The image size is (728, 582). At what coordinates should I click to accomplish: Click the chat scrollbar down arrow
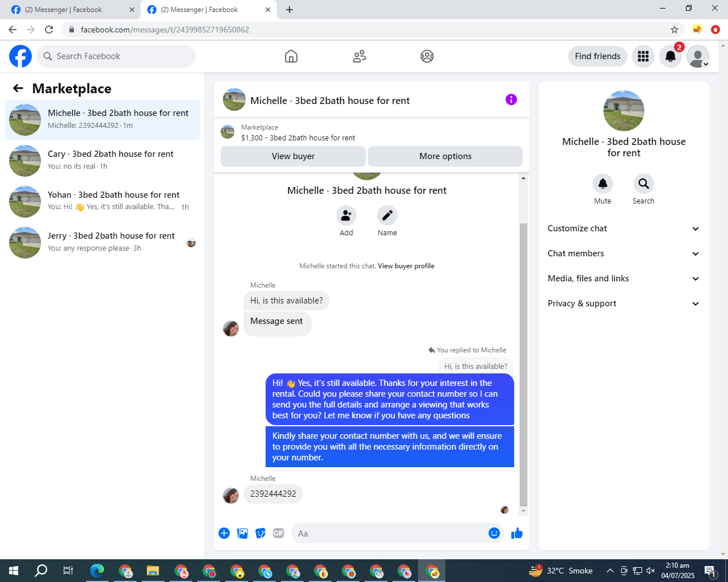click(x=523, y=511)
